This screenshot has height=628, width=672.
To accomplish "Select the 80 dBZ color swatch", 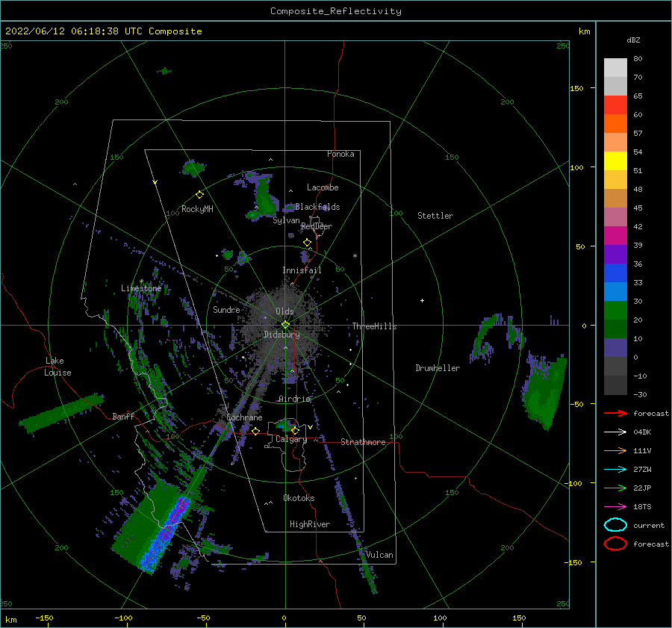I will pyautogui.click(x=615, y=67).
